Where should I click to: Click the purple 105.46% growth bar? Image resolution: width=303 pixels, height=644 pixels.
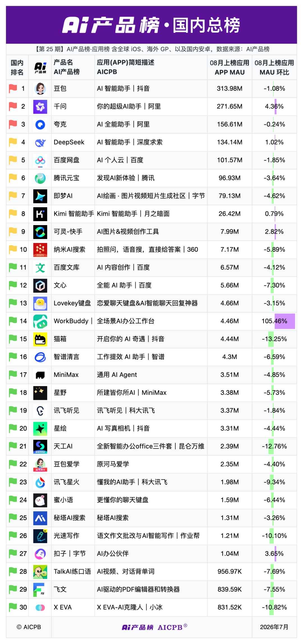[284, 321]
